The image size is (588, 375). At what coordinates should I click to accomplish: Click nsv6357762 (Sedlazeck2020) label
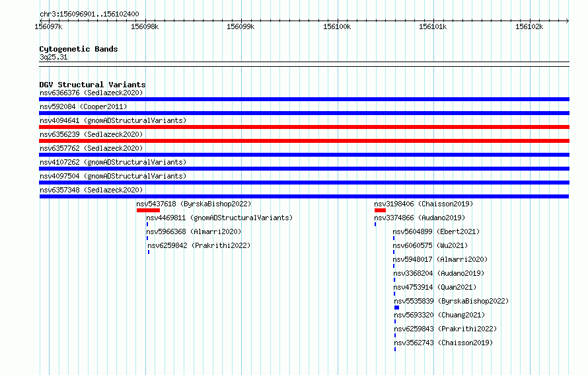coord(91,148)
